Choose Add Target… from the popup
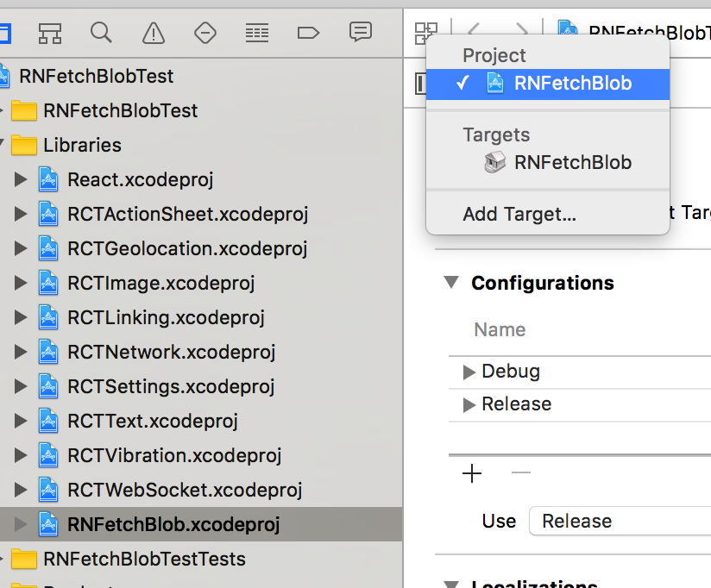 (519, 214)
